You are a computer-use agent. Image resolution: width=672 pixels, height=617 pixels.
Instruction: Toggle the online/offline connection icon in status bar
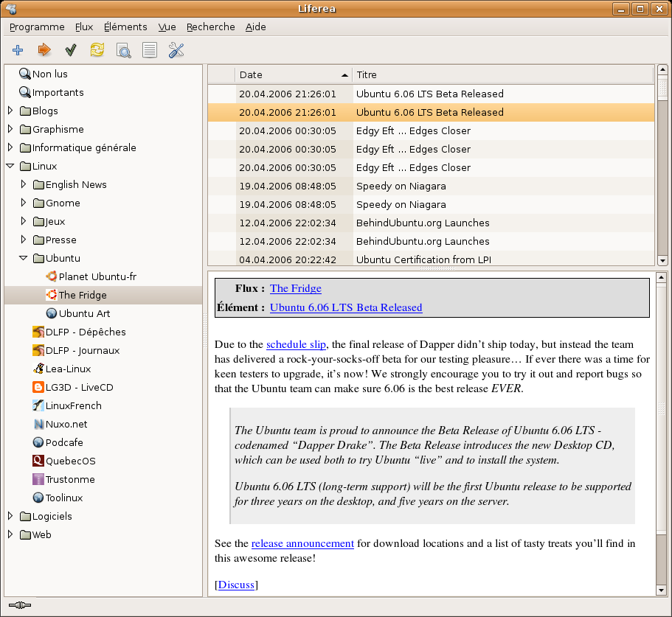(x=19, y=605)
